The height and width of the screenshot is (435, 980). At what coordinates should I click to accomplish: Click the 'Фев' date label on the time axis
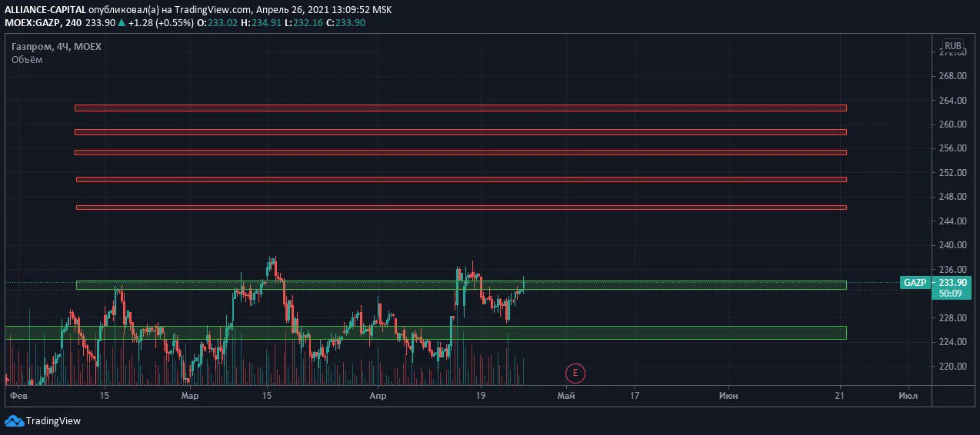18,397
